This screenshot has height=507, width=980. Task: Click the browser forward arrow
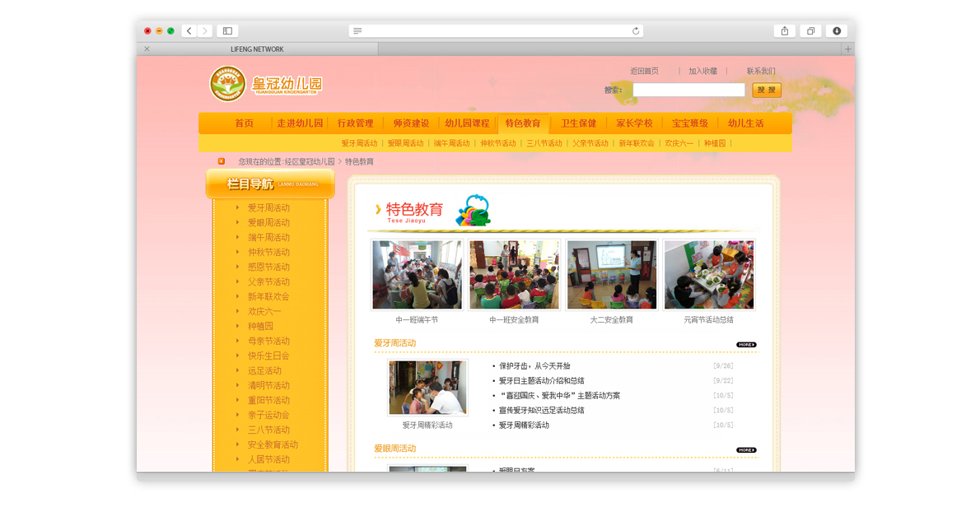[204, 30]
